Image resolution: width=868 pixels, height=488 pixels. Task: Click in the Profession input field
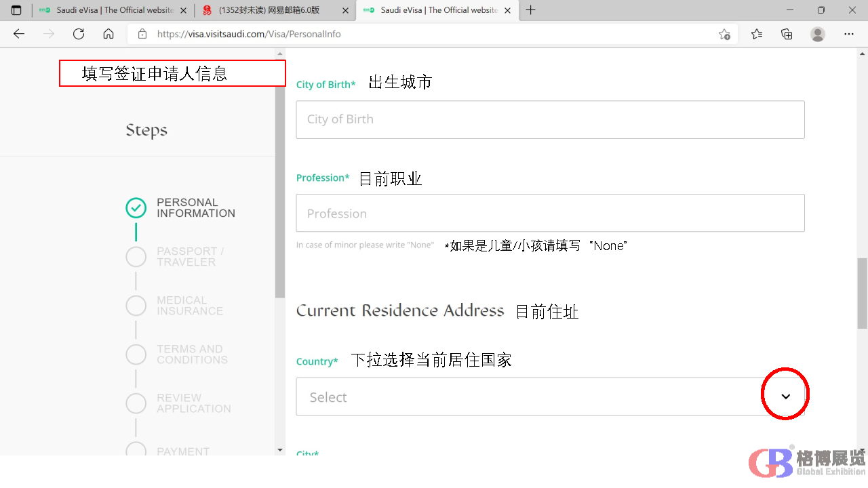coord(550,213)
